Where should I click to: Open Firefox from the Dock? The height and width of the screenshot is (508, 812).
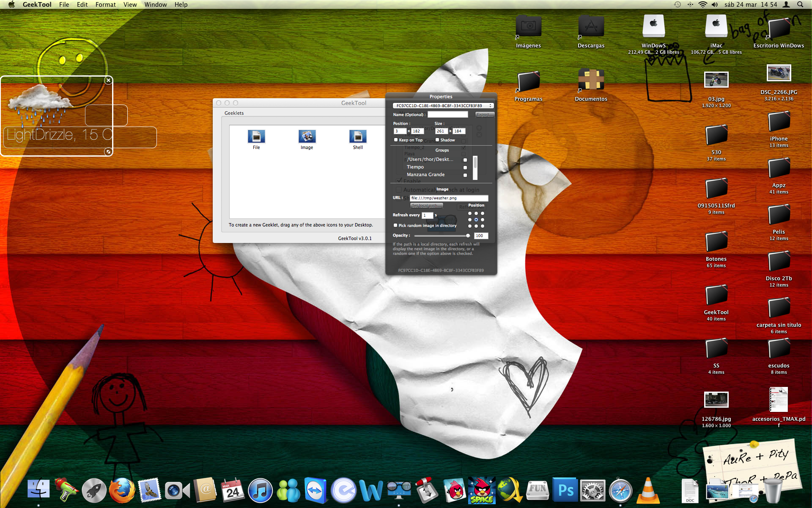click(x=122, y=490)
